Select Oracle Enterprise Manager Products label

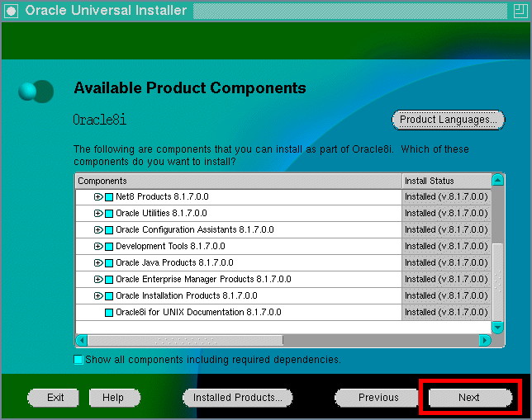click(x=203, y=280)
